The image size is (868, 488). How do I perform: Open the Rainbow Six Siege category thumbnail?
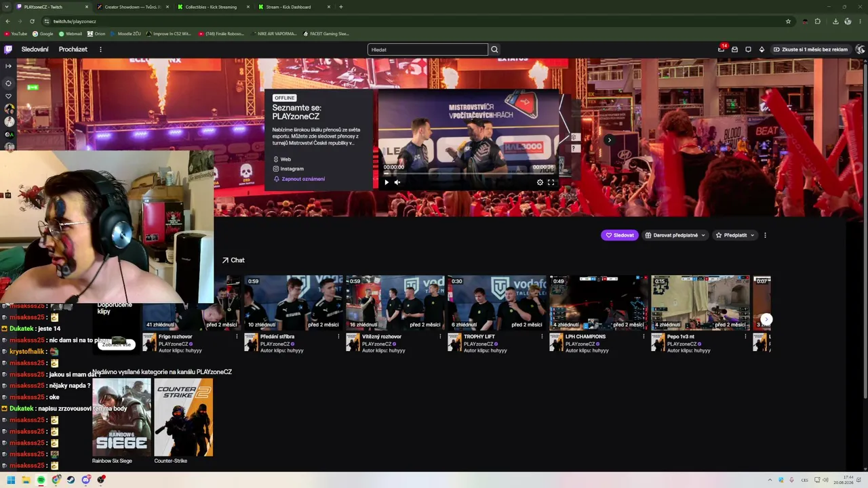tap(122, 417)
